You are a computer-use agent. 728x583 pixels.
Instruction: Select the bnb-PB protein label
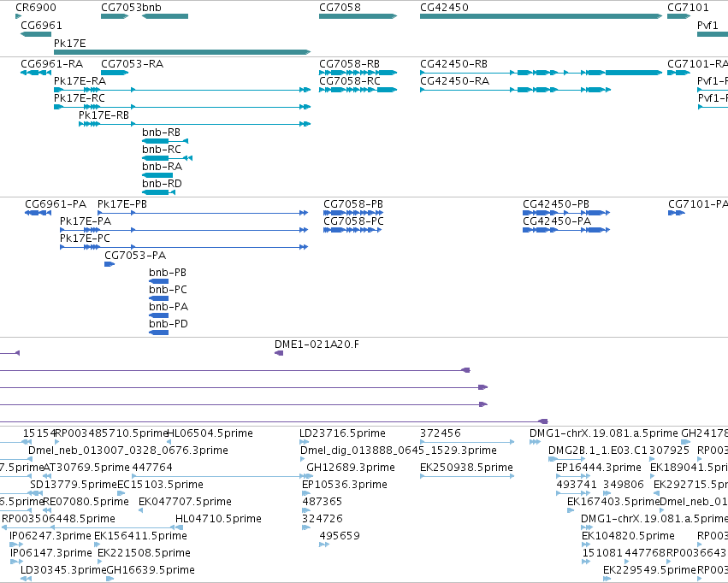(x=168, y=273)
